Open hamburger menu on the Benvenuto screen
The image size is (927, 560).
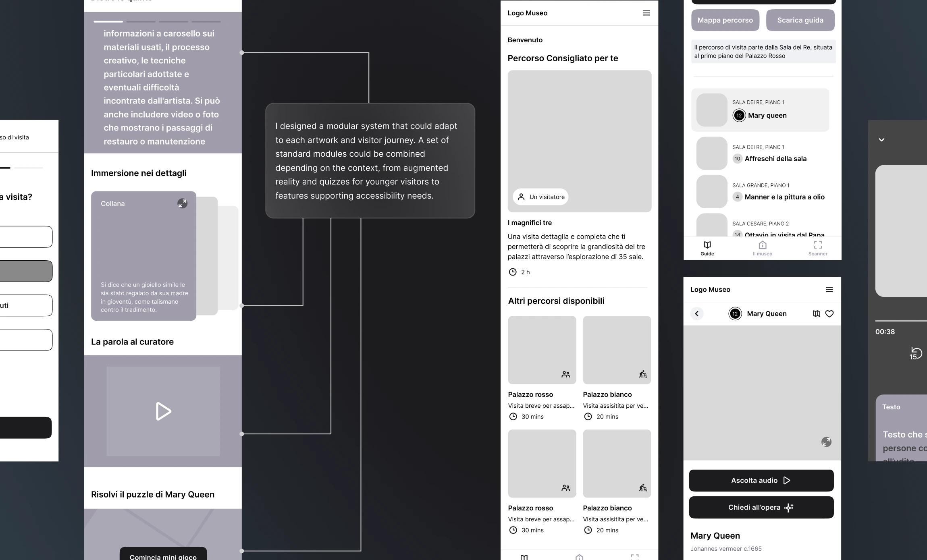click(x=646, y=13)
